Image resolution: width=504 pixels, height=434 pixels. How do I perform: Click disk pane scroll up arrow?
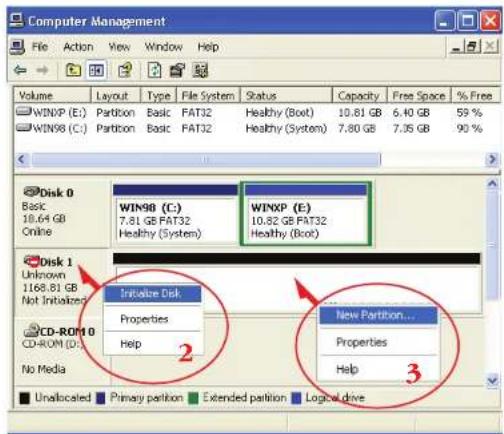click(492, 184)
